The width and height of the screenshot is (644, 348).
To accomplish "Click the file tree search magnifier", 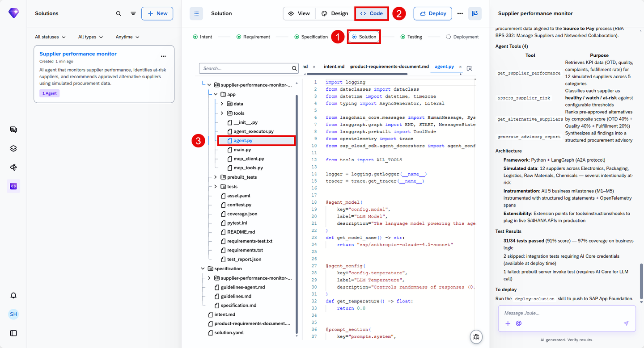I will pyautogui.click(x=294, y=68).
